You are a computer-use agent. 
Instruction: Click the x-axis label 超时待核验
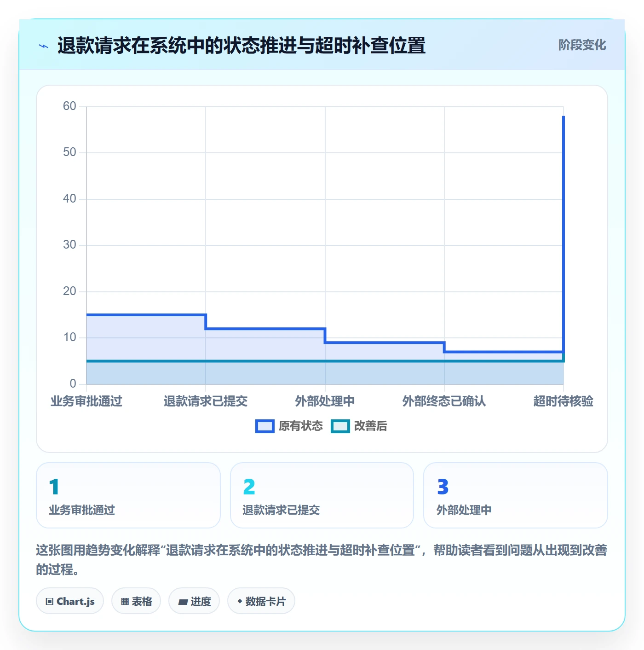pos(563,401)
